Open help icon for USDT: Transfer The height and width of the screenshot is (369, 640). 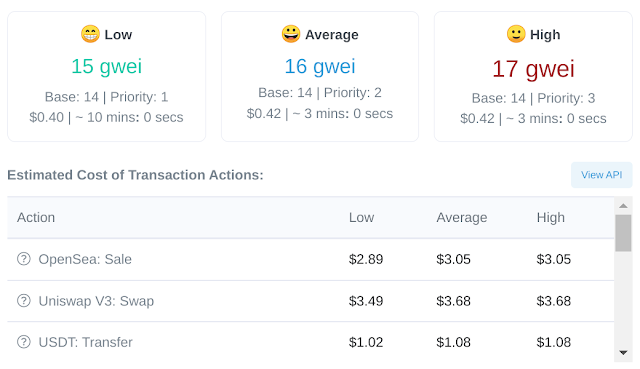pos(24,342)
